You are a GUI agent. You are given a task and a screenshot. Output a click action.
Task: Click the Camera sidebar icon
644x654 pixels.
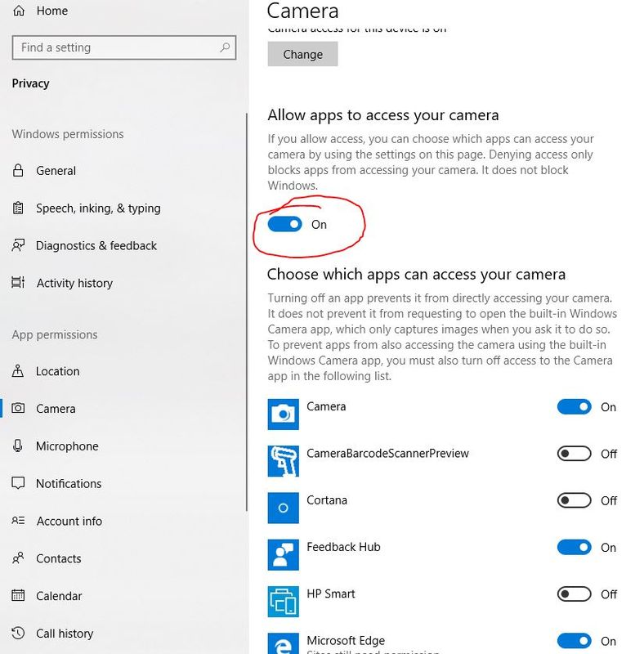click(x=18, y=408)
